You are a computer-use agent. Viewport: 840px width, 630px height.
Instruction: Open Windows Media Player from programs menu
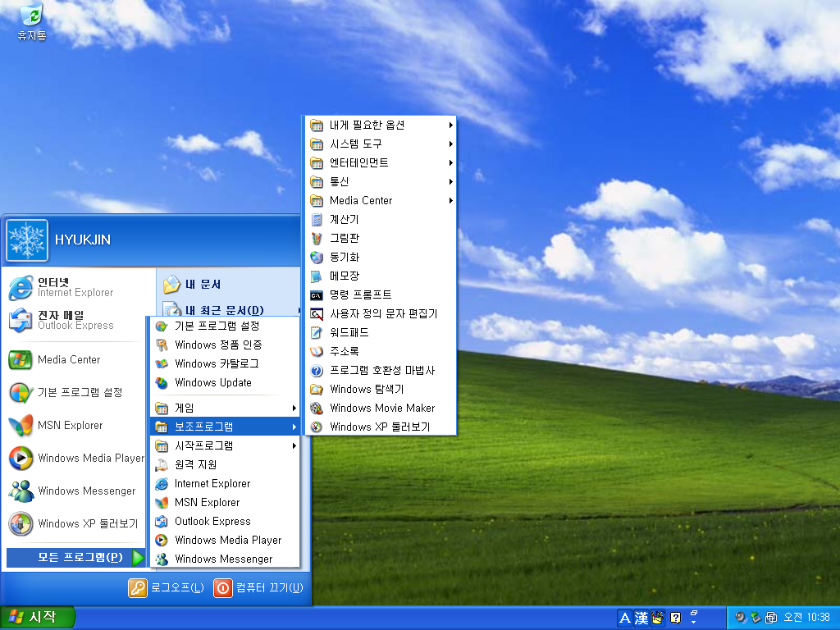225,540
